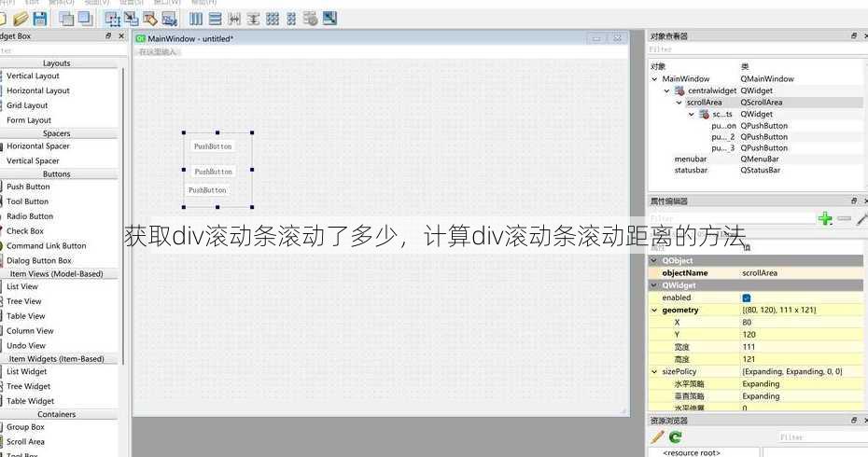868x457 pixels.
Task: Float the Resource Browser dock panel
Action: point(854,421)
